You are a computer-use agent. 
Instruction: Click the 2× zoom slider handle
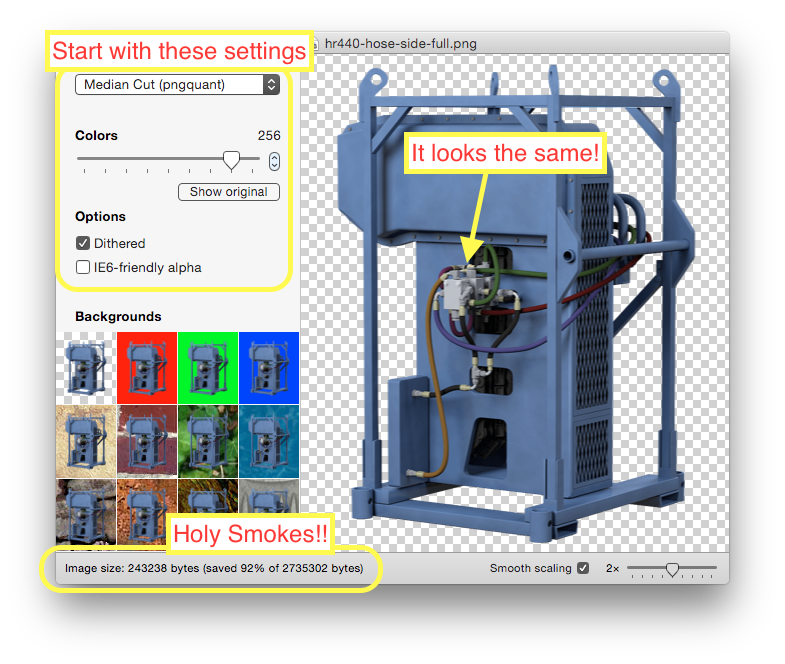[672, 569]
